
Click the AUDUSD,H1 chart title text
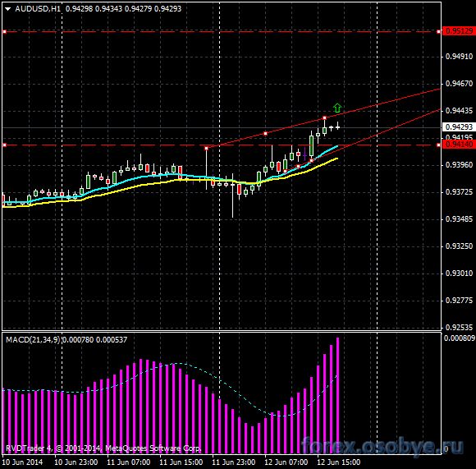pos(38,9)
